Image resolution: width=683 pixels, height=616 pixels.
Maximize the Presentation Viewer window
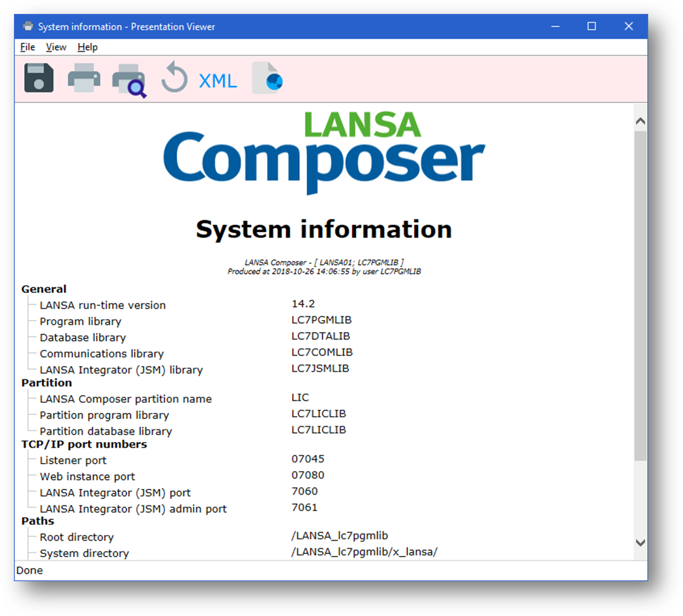click(591, 26)
